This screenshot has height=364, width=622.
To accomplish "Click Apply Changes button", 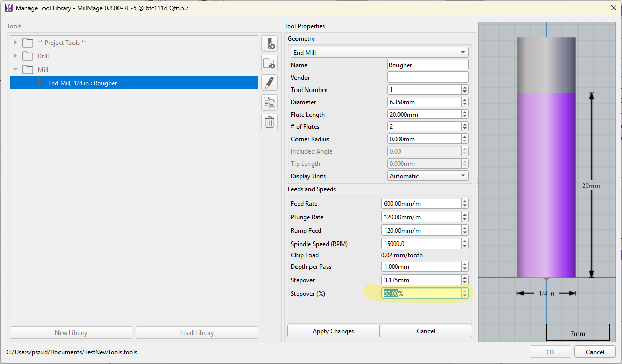I will [x=333, y=331].
